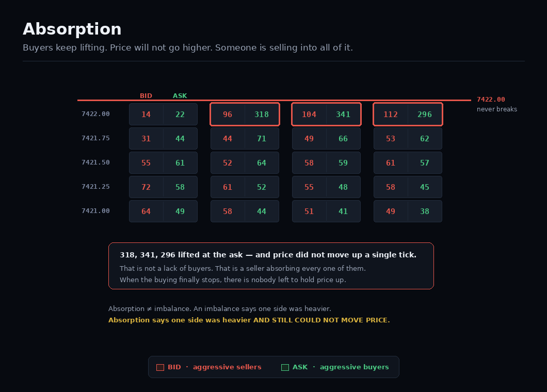Image resolution: width=547 pixels, height=392 pixels.
Task: Click the red 7422.00 resistance label
Action: point(491,100)
